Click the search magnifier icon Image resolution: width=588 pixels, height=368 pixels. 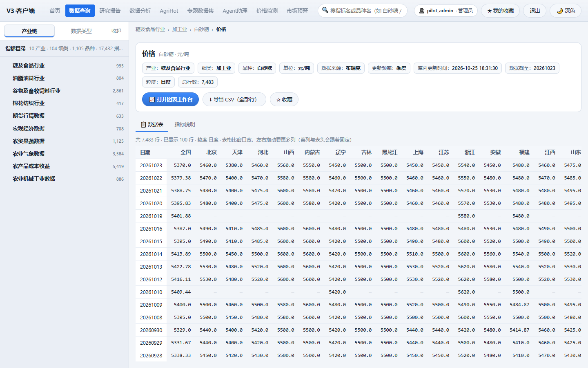(x=325, y=10)
